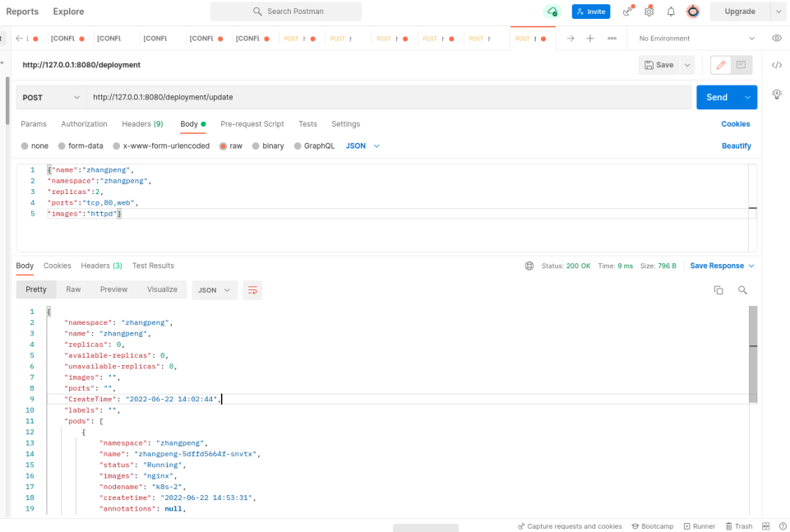The height and width of the screenshot is (532, 790).
Task: Click the request URL input field
Action: [386, 97]
